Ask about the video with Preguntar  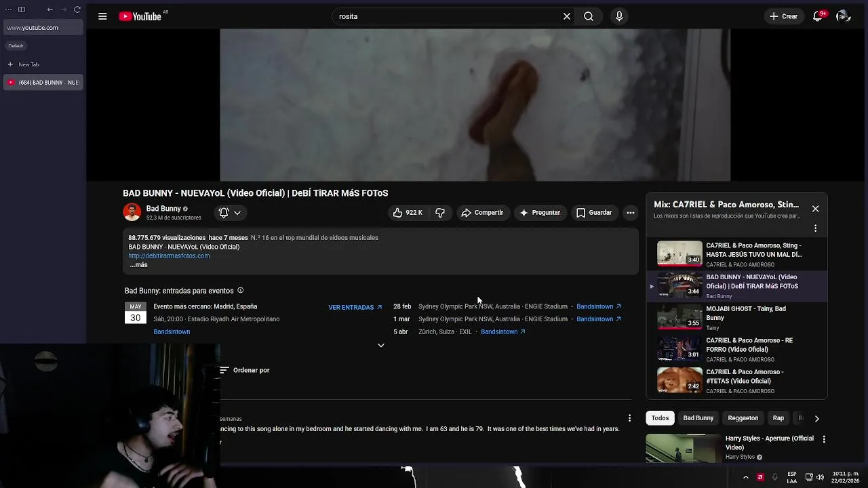[x=540, y=213]
